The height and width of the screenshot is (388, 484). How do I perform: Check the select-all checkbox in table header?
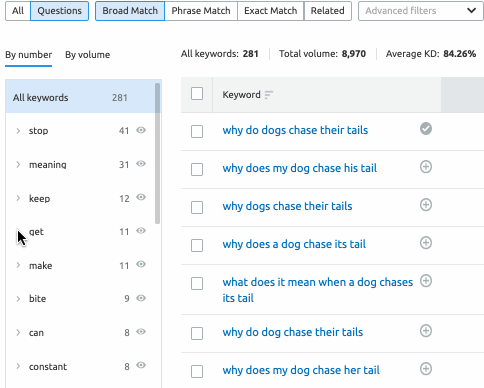coord(197,94)
